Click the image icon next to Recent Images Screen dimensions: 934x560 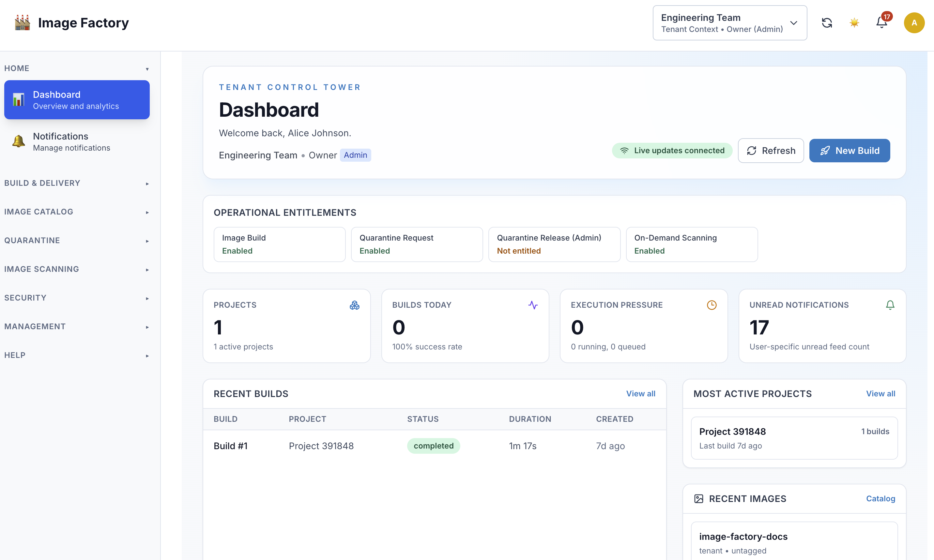coord(700,498)
